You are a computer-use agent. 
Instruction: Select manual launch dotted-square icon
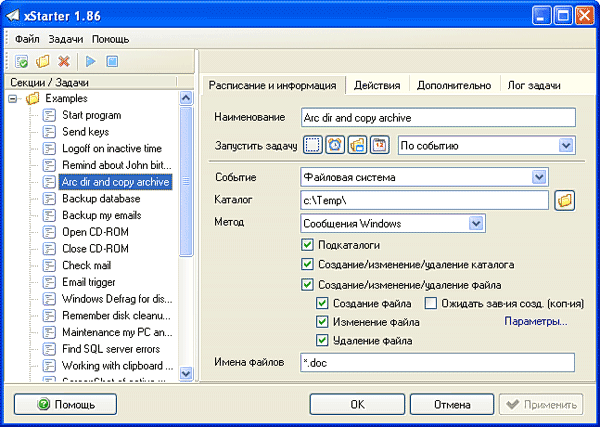click(x=313, y=145)
